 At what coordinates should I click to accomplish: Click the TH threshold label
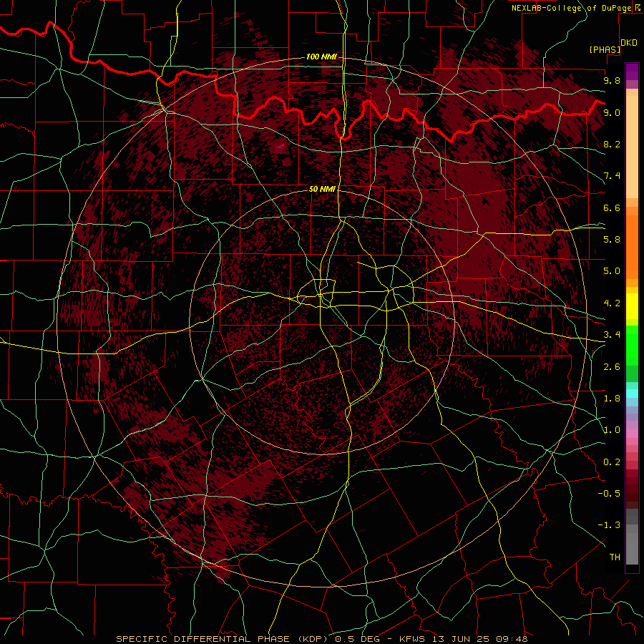(x=615, y=557)
